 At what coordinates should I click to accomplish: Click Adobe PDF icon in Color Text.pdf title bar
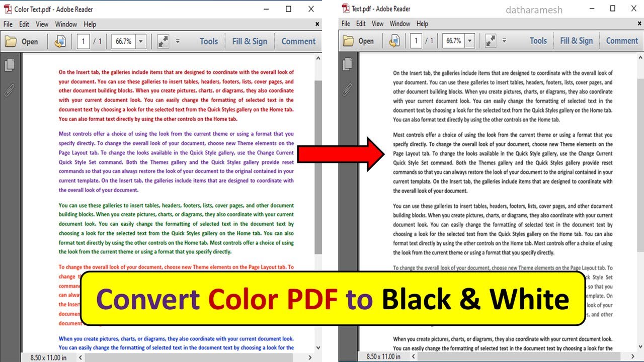tap(8, 9)
